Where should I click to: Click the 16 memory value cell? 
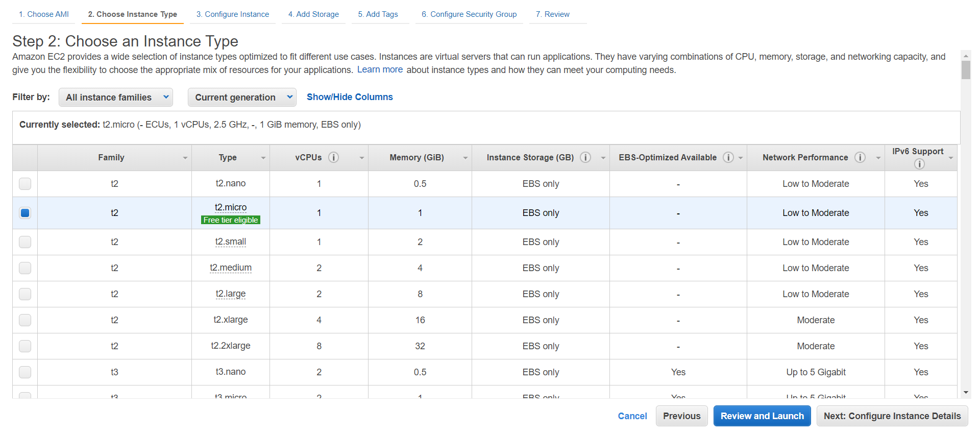tap(420, 320)
